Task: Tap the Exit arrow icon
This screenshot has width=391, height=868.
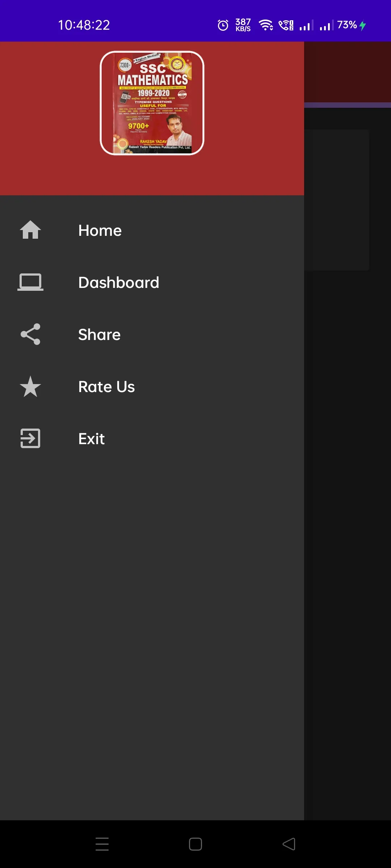Action: pos(30,438)
